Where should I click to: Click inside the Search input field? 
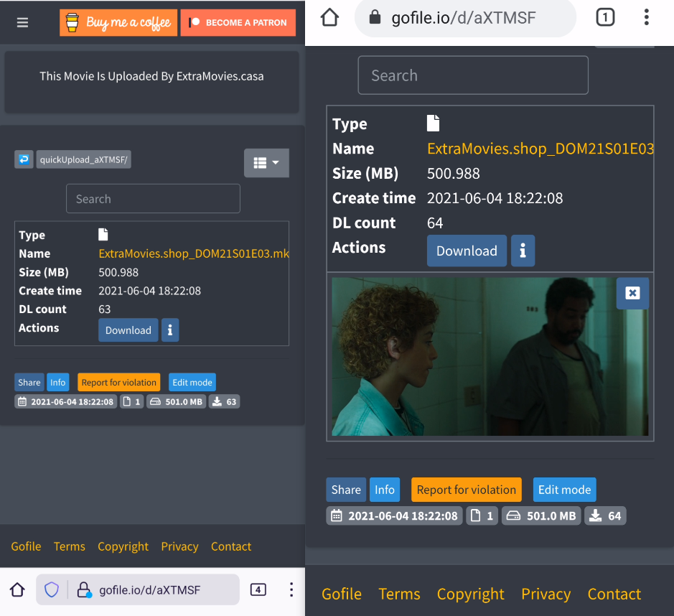[473, 75]
